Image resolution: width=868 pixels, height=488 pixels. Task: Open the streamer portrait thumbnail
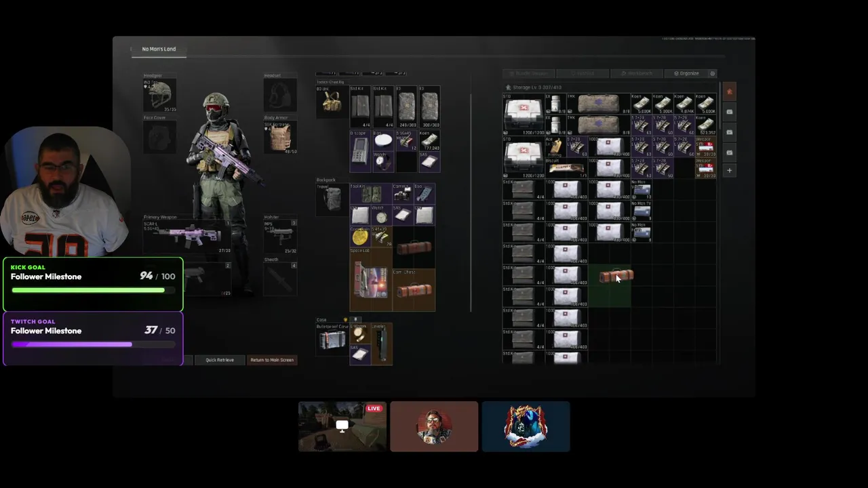pos(434,426)
